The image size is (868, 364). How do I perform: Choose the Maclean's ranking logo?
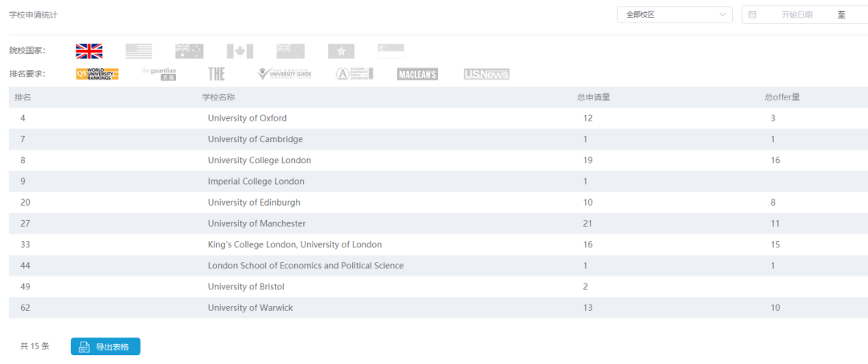pyautogui.click(x=417, y=74)
